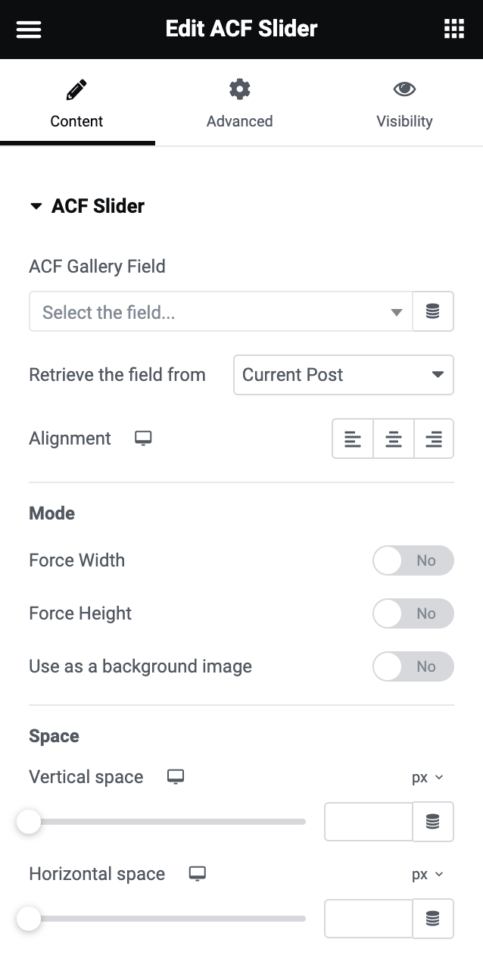Open the Elementor widgets grid icon

point(454,28)
